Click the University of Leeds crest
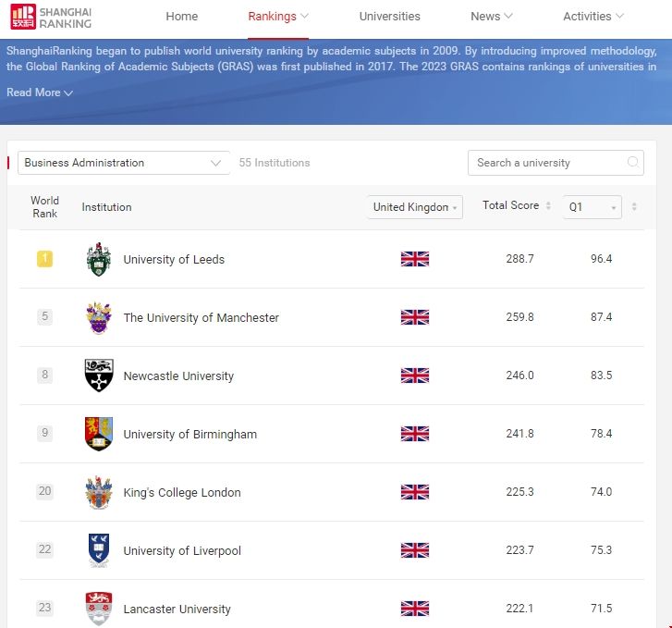The width and height of the screenshot is (672, 628). tap(98, 259)
